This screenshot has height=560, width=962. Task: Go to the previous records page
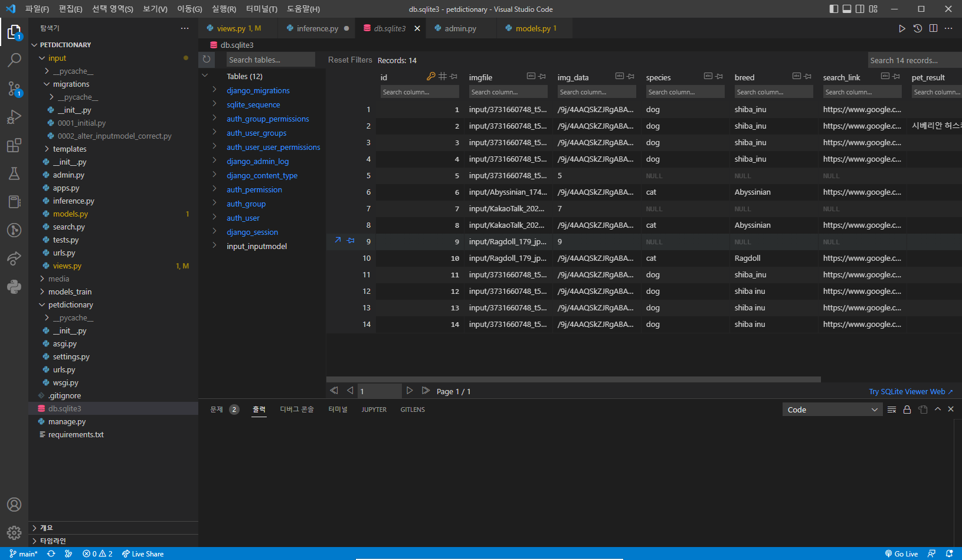[350, 391]
